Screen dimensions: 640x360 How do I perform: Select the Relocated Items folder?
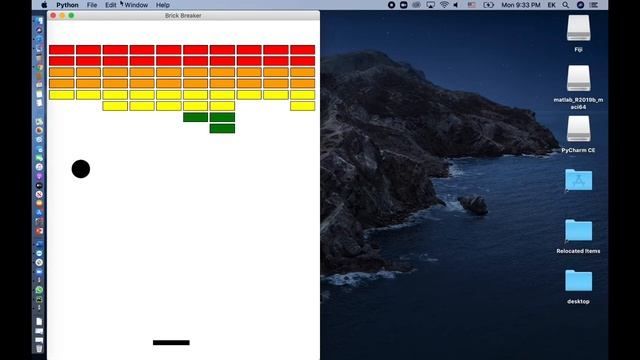pos(578,230)
